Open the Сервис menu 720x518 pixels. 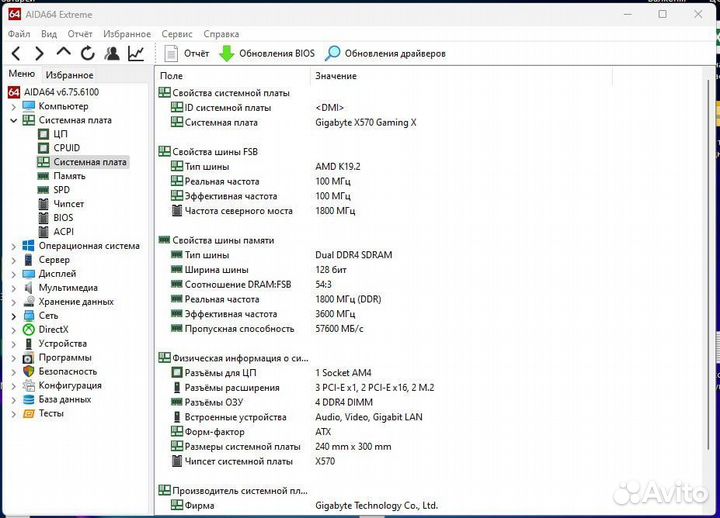pos(177,34)
